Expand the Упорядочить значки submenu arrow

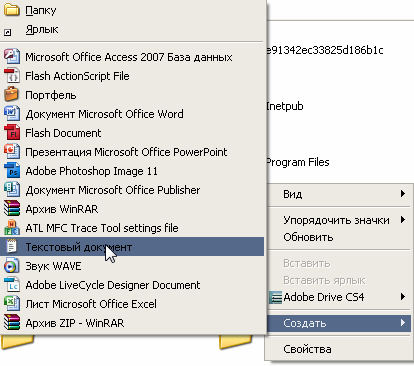[403, 220]
